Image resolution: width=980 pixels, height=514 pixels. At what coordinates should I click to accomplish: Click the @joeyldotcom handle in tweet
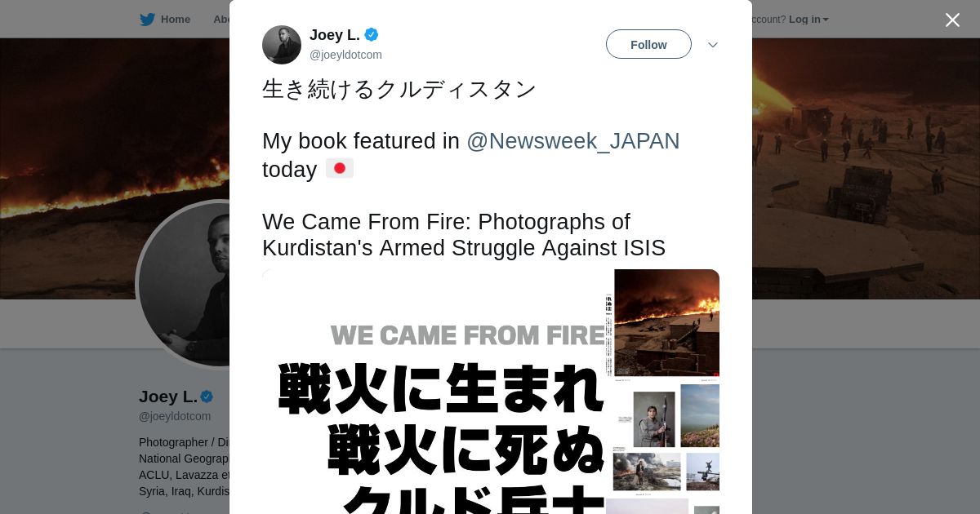[x=345, y=55]
